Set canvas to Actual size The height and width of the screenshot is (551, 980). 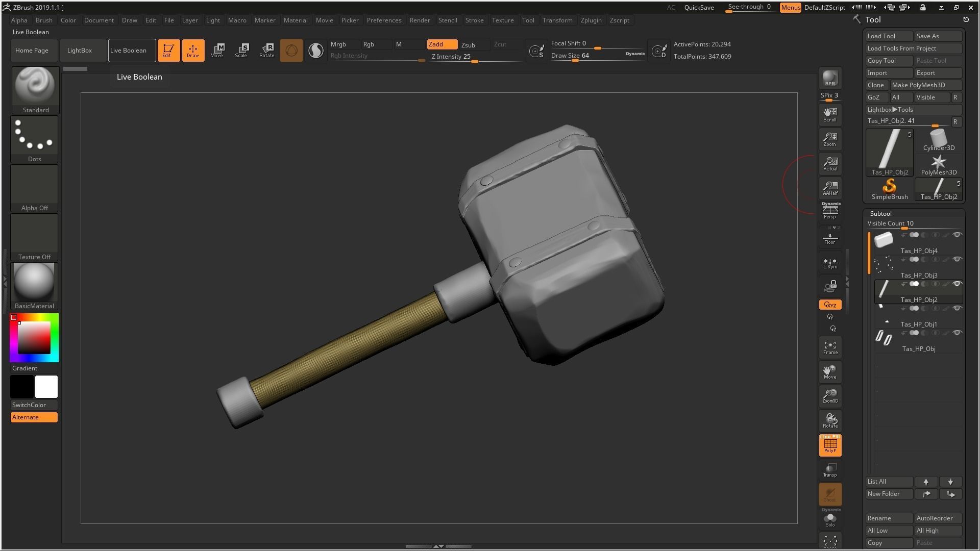[x=830, y=163]
